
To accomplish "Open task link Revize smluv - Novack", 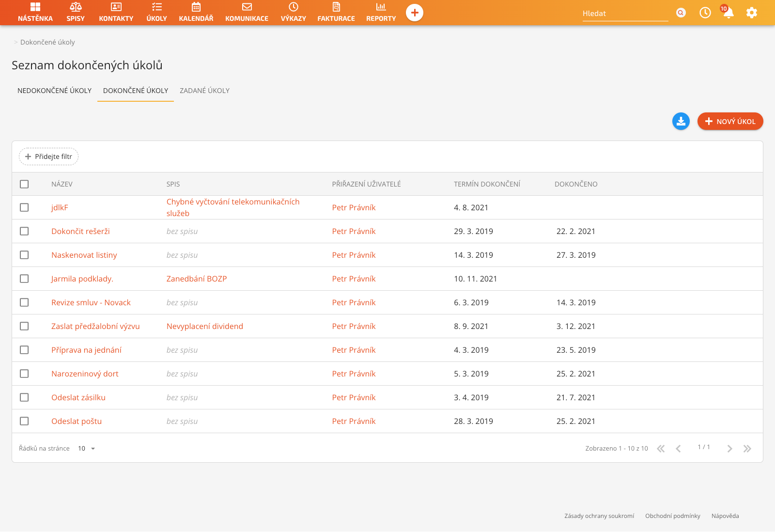I will [x=91, y=302].
